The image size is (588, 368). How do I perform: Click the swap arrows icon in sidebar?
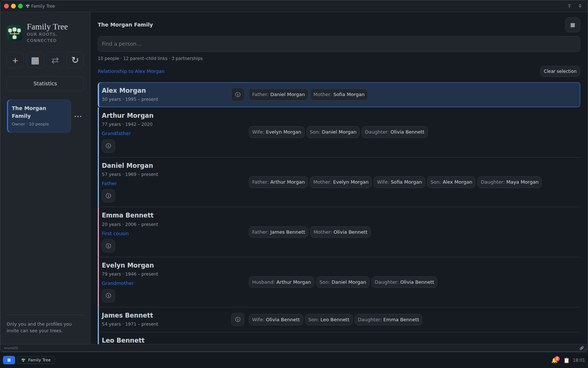55,60
